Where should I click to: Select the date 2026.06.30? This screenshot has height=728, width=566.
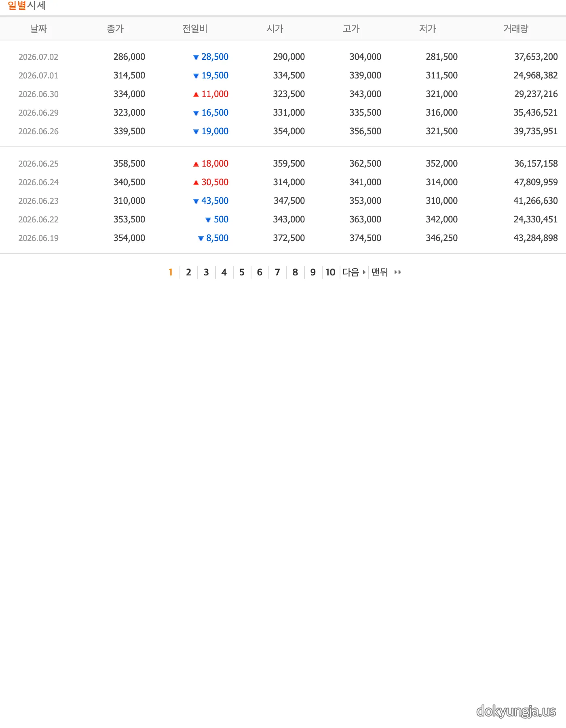point(38,94)
